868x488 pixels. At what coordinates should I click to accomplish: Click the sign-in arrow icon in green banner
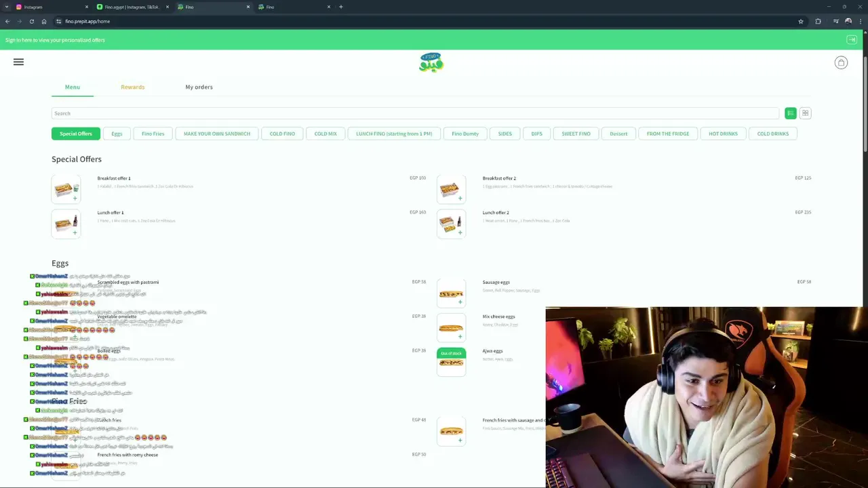852,40
